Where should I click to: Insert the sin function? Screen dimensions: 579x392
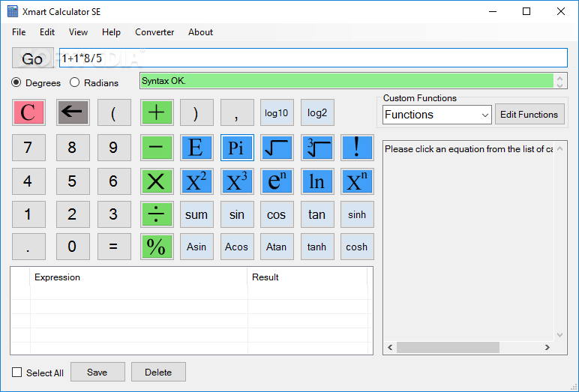click(x=237, y=214)
